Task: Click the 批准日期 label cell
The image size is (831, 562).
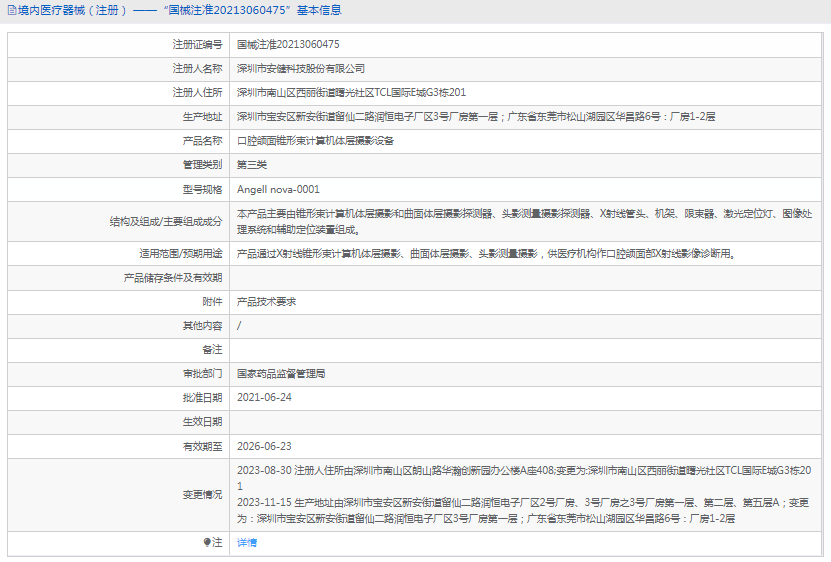Action: [118, 398]
